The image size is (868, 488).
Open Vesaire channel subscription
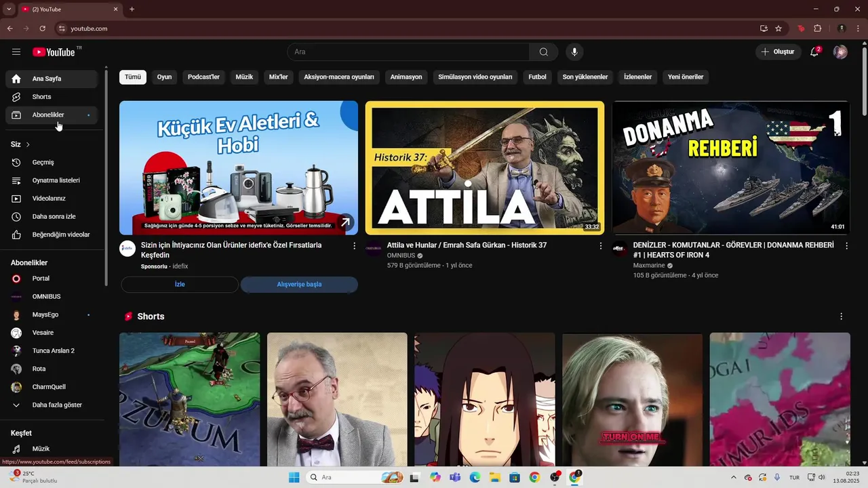coord(52,333)
